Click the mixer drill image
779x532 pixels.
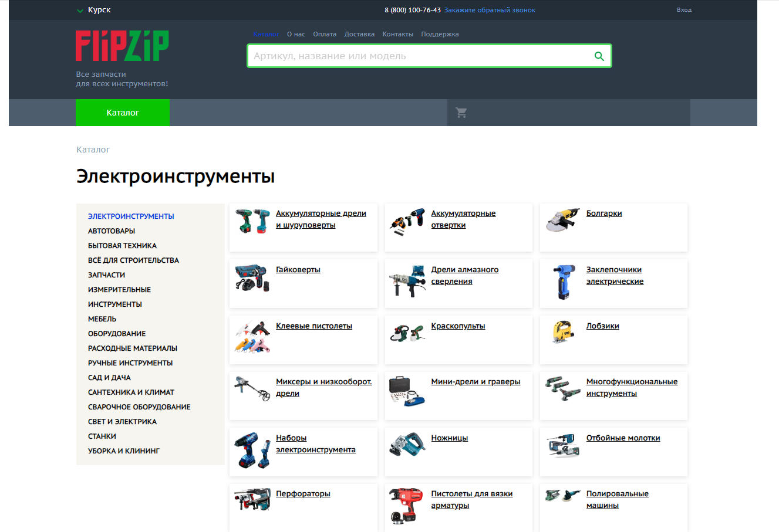pyautogui.click(x=252, y=388)
